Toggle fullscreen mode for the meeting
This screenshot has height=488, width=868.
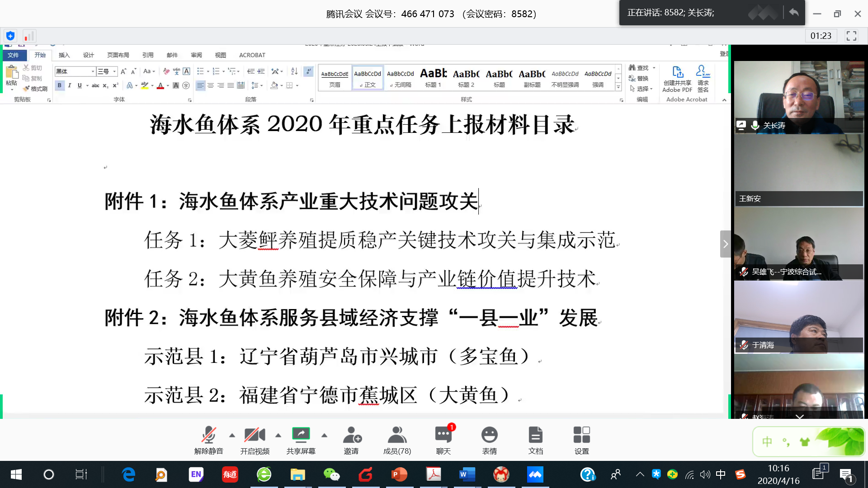coord(851,36)
